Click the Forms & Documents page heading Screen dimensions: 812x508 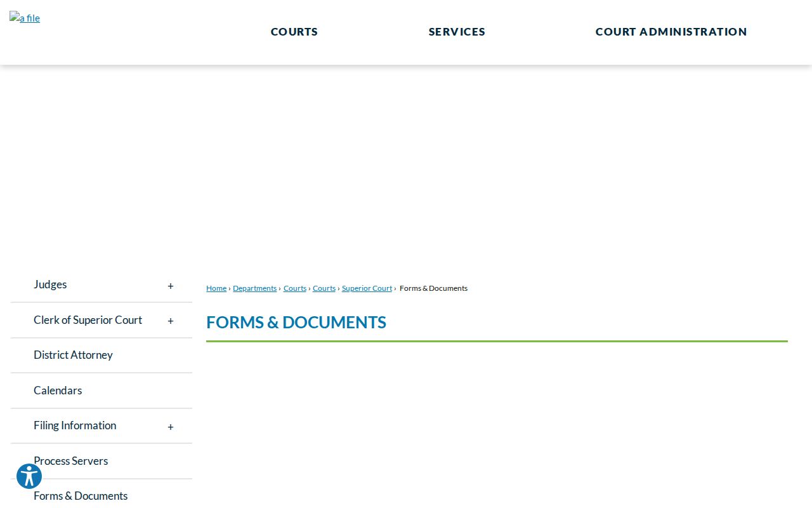[296, 323]
